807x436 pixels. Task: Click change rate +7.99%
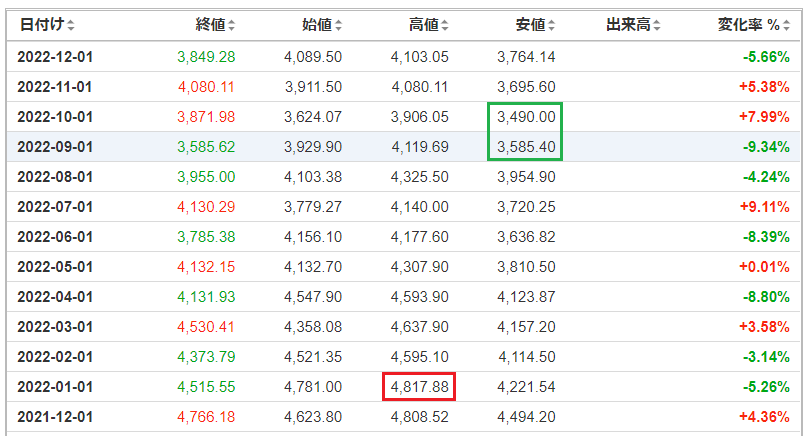point(764,117)
